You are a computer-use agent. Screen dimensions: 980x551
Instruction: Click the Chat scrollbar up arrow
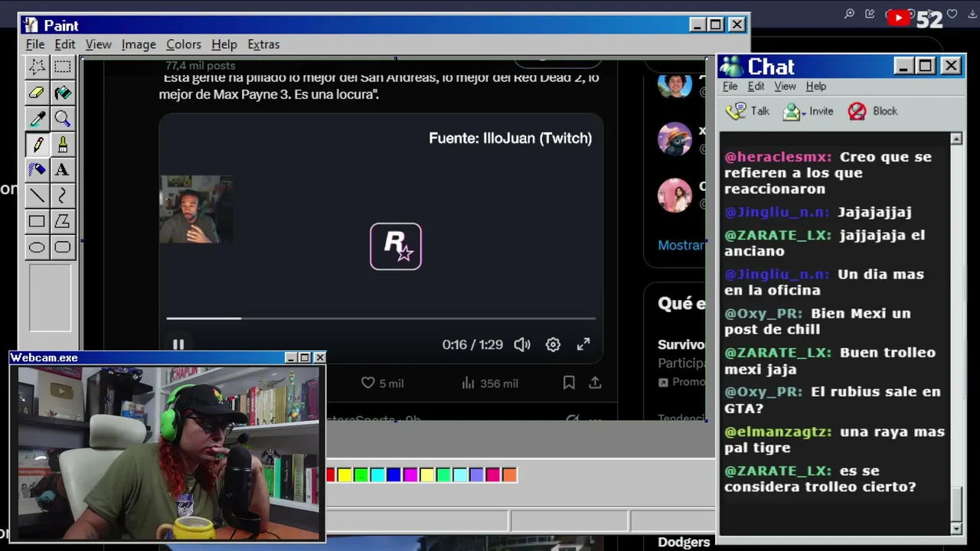956,139
